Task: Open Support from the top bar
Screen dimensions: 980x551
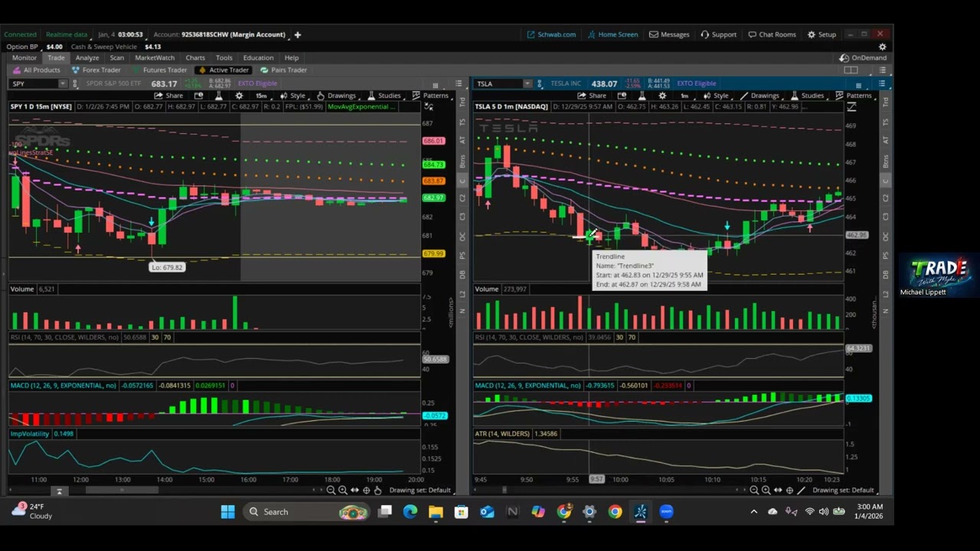Action: coord(718,34)
